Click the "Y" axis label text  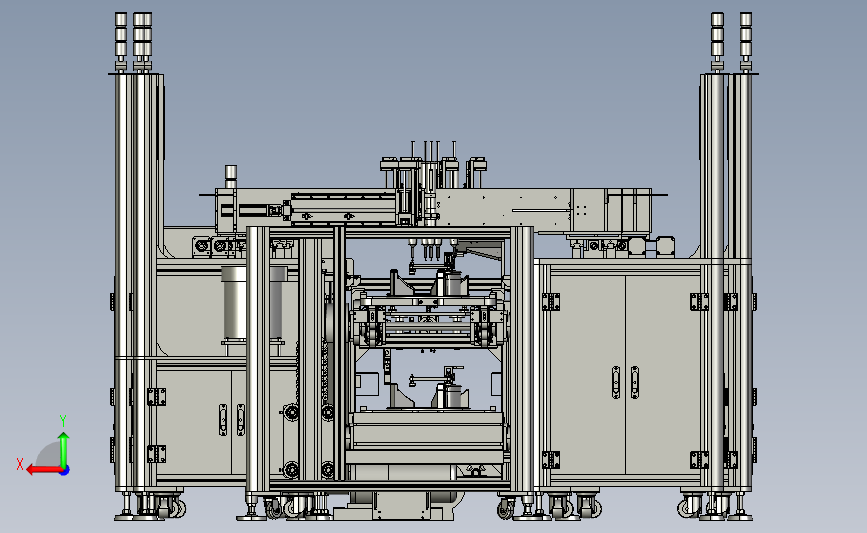(63, 421)
